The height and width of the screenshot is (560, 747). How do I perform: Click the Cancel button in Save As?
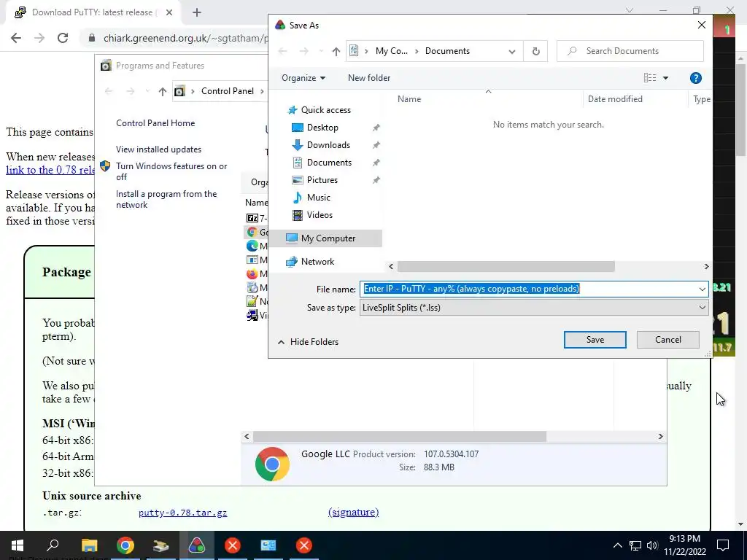coord(668,340)
